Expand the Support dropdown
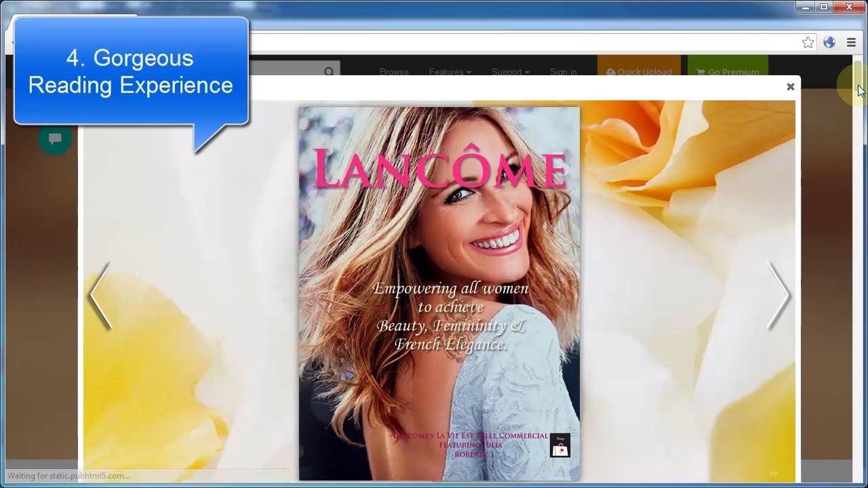 pos(511,71)
